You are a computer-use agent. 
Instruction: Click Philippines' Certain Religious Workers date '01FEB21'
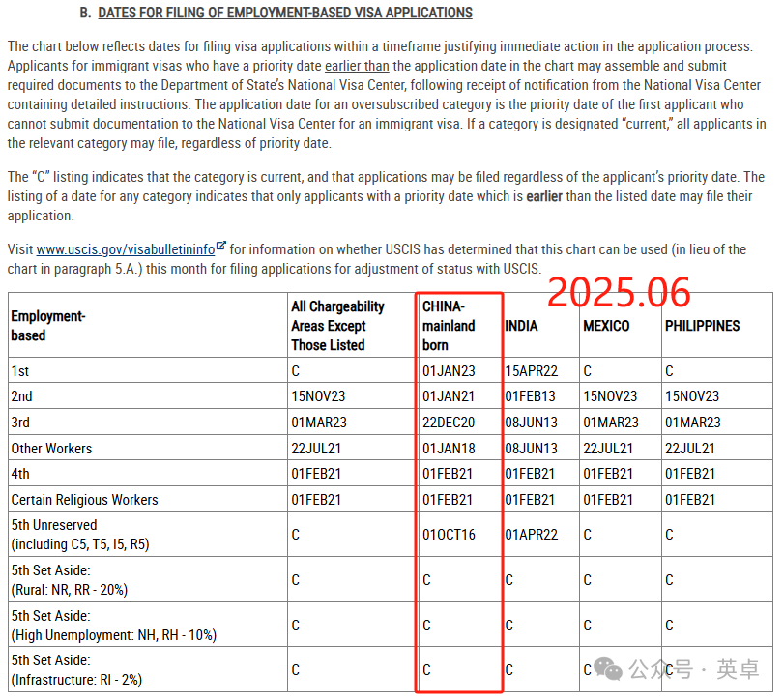tap(690, 500)
